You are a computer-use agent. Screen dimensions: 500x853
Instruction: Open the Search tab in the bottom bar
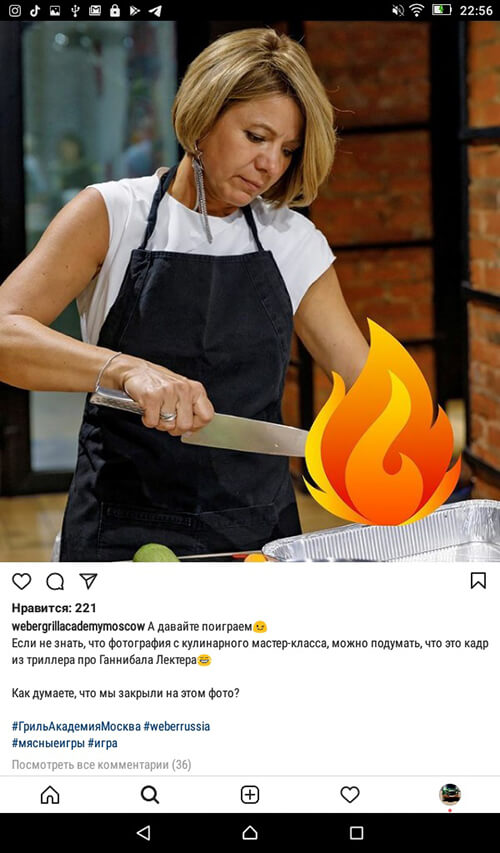tap(150, 795)
